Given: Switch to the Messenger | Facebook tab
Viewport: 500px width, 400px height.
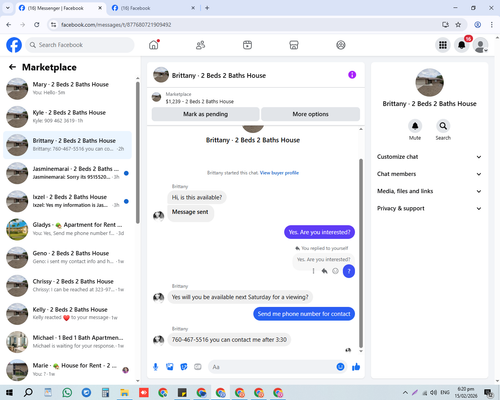Looking at the screenshot, I should click(x=60, y=8).
